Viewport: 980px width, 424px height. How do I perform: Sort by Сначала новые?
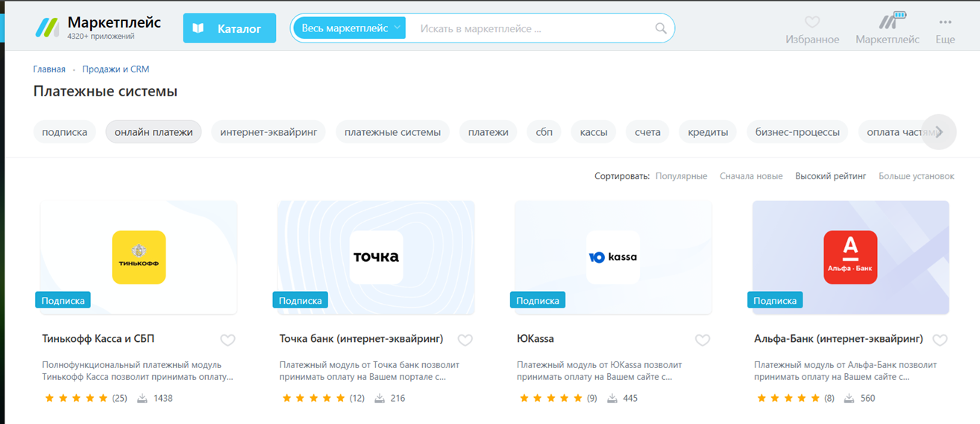coord(751,176)
